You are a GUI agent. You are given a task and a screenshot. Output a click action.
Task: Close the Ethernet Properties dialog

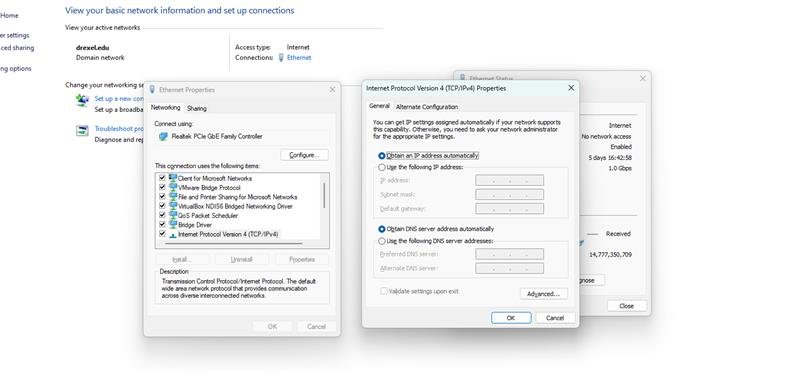pos(332,89)
